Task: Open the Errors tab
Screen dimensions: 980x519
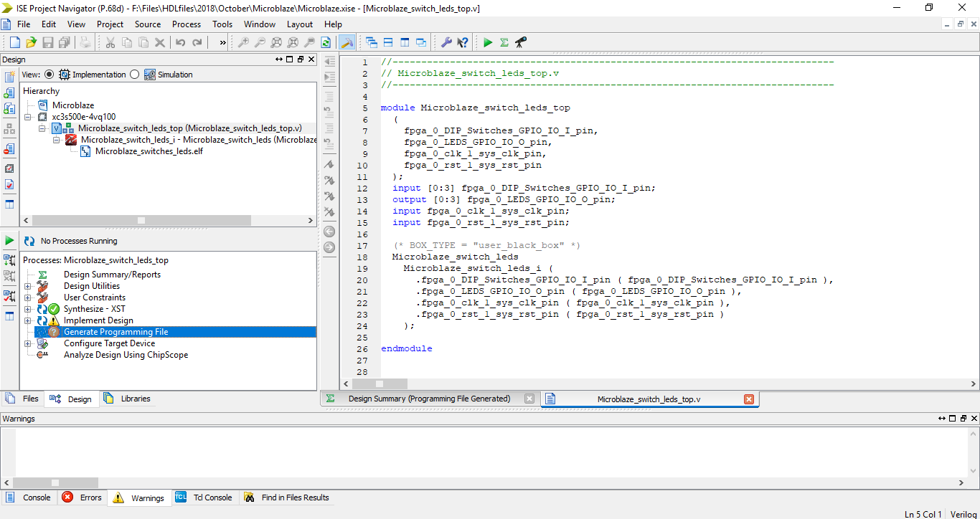Action: 82,497
